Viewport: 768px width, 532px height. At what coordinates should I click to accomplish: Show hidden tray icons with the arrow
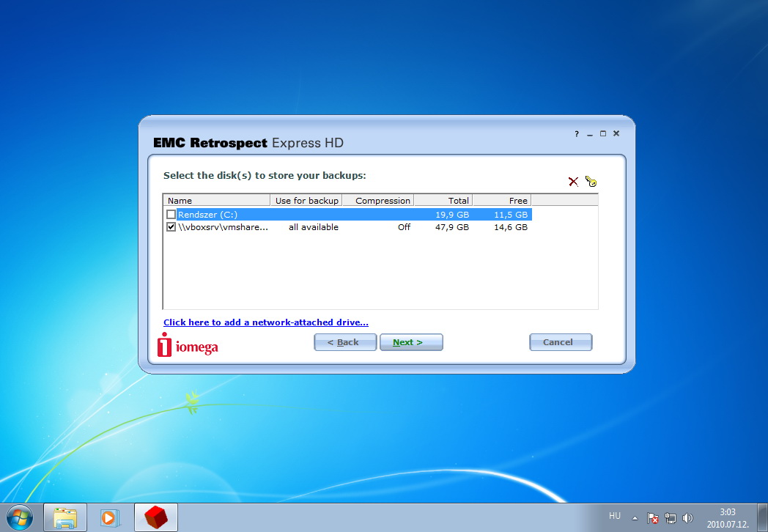(x=635, y=518)
